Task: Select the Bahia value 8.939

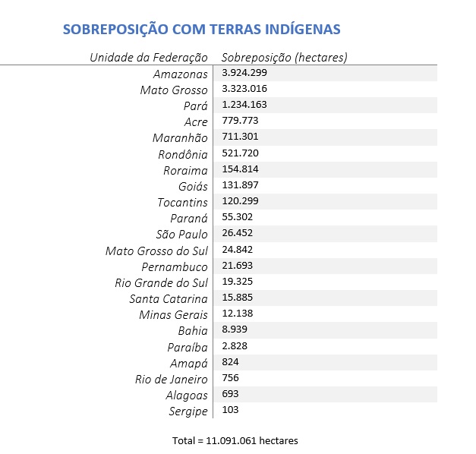Action: point(235,329)
